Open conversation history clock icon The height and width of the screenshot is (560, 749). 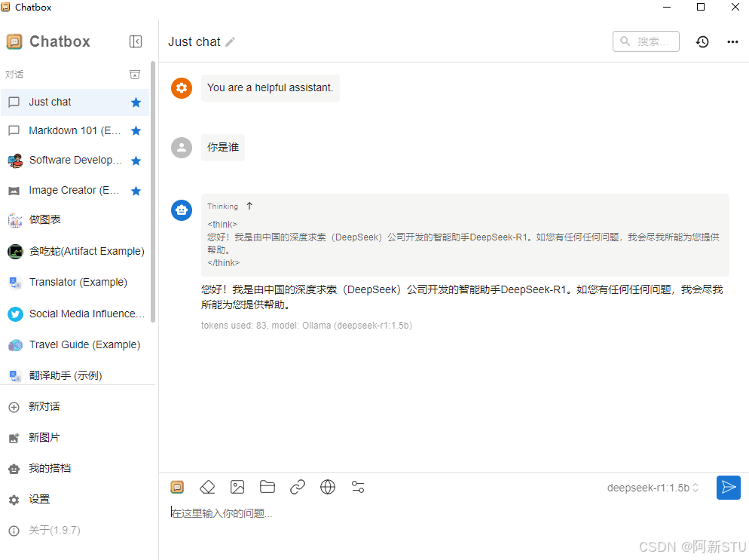tap(702, 42)
